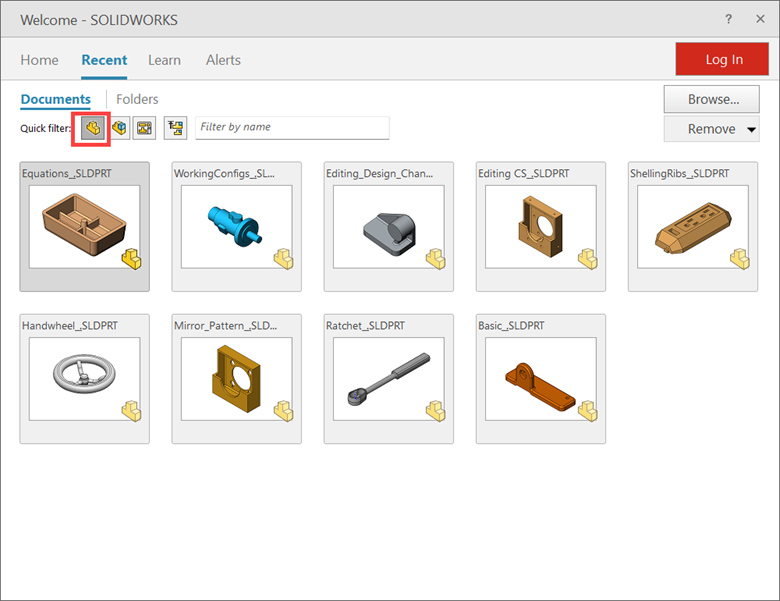Click the Ratchet_.SLDPRT file name
The image size is (780, 601).
(365, 326)
